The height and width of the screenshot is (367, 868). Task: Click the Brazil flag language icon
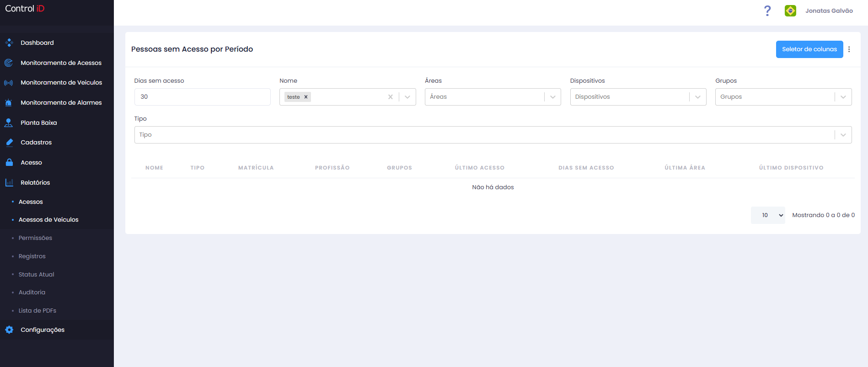[x=790, y=11]
